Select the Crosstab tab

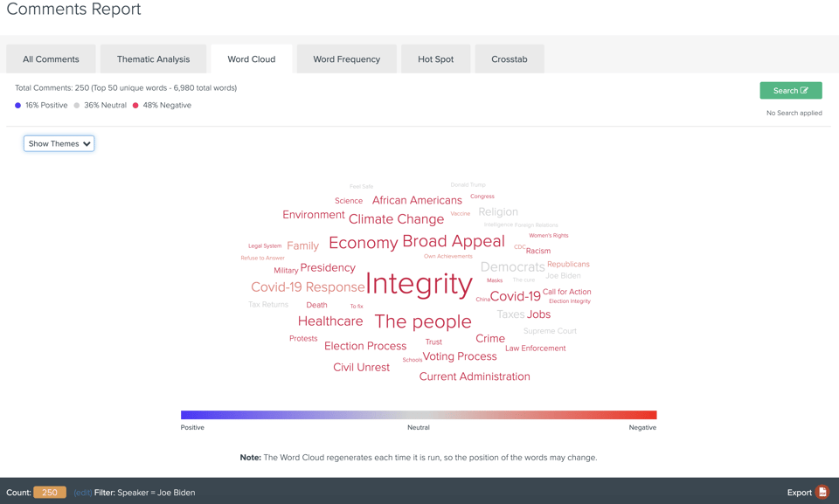click(510, 59)
